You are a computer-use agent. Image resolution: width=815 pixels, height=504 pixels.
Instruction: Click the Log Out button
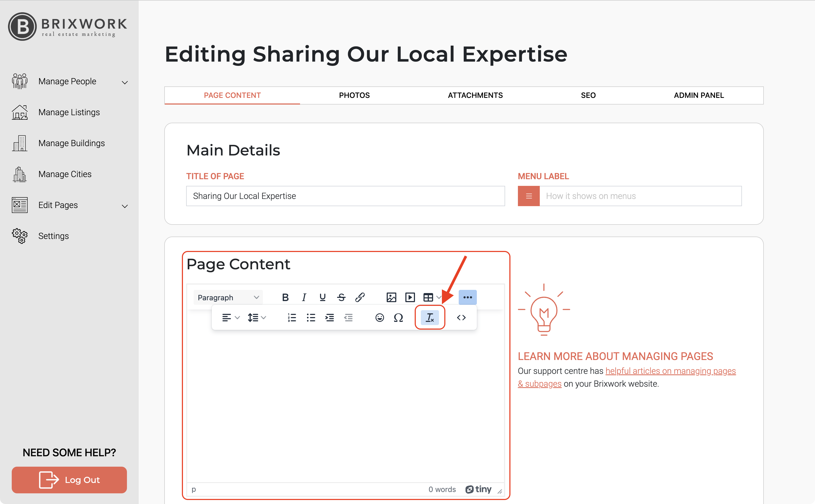click(69, 480)
